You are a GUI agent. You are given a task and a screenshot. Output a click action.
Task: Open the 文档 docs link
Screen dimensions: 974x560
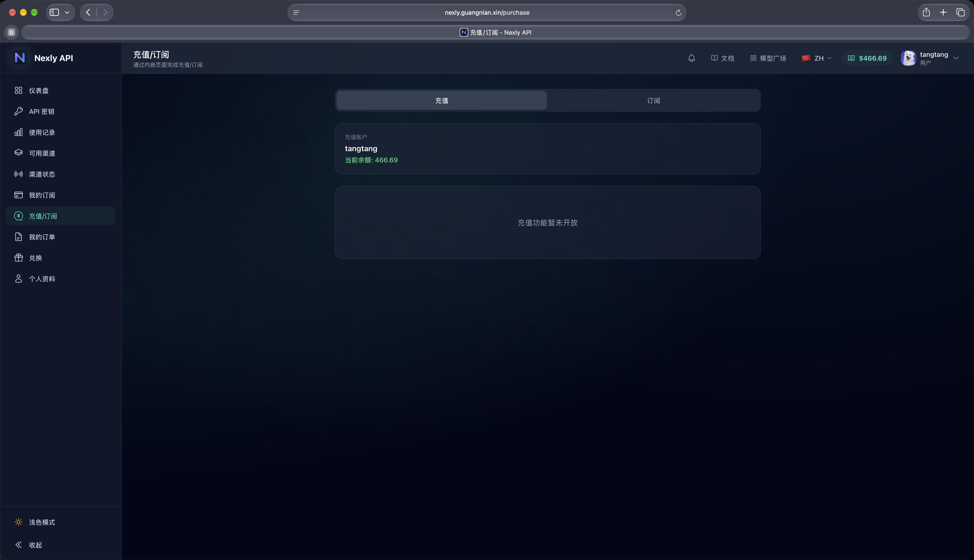tap(723, 58)
